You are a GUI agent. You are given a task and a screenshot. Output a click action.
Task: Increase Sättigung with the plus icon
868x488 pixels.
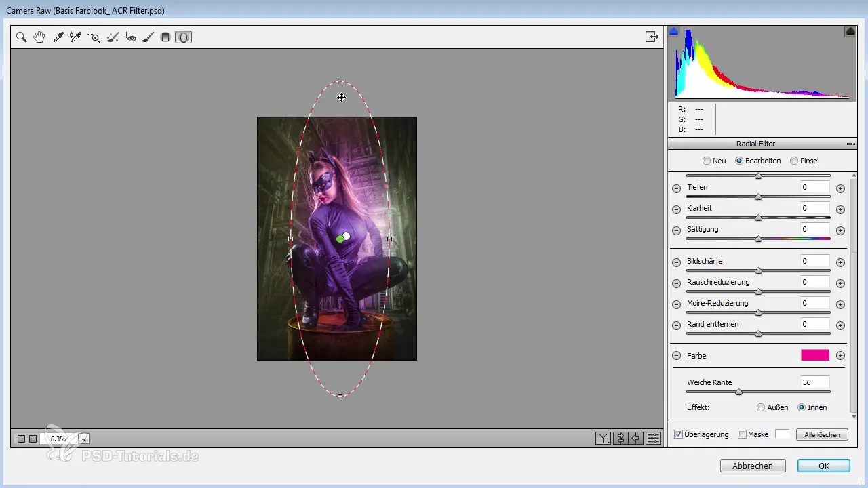click(x=840, y=230)
